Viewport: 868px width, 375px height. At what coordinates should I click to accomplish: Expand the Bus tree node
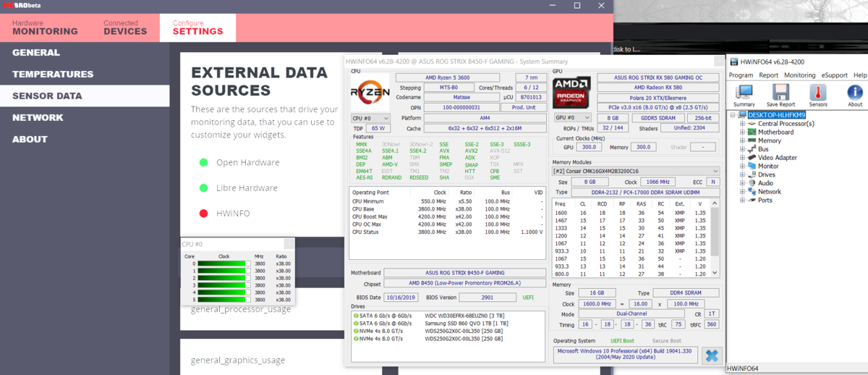pyautogui.click(x=742, y=149)
